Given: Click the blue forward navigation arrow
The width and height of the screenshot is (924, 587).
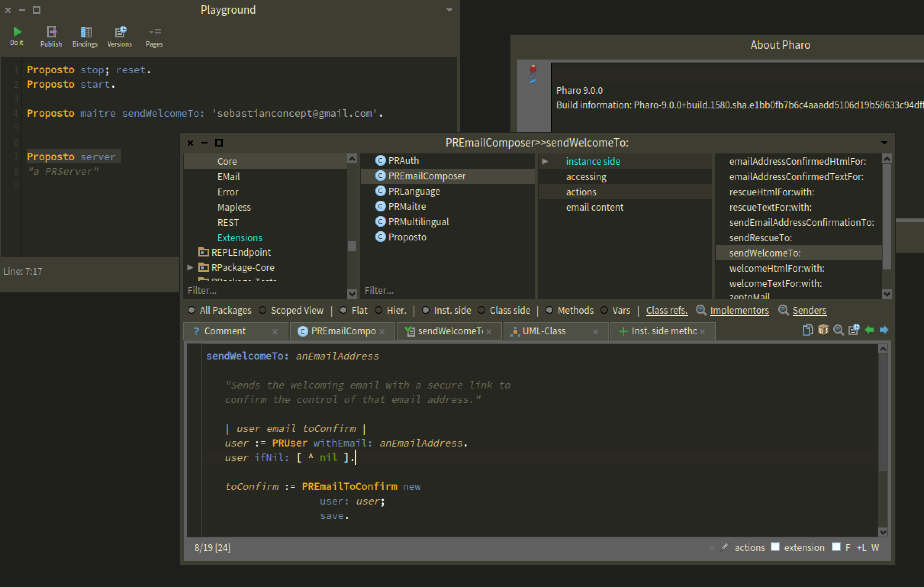Looking at the screenshot, I should click(884, 330).
